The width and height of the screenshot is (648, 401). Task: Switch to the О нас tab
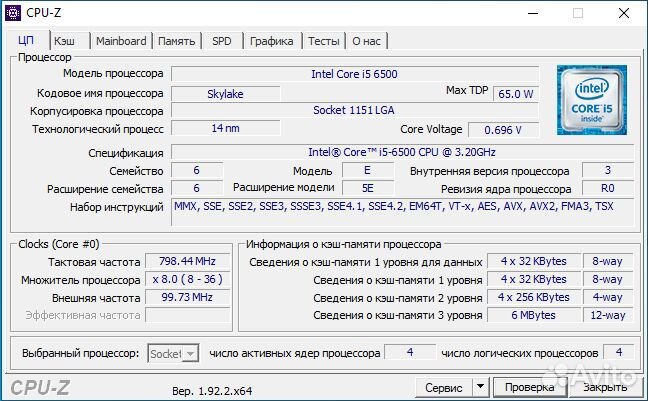[x=367, y=41]
